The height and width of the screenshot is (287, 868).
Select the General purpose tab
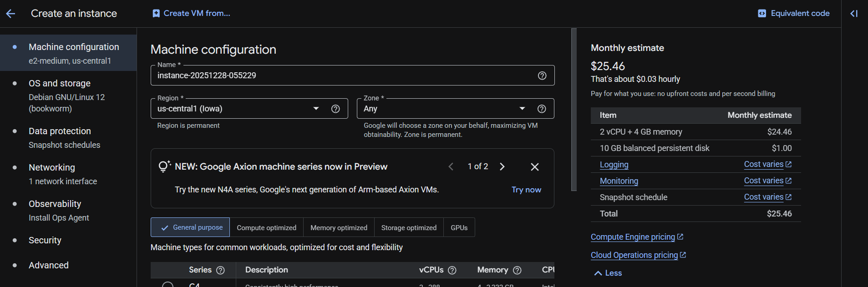(x=190, y=227)
